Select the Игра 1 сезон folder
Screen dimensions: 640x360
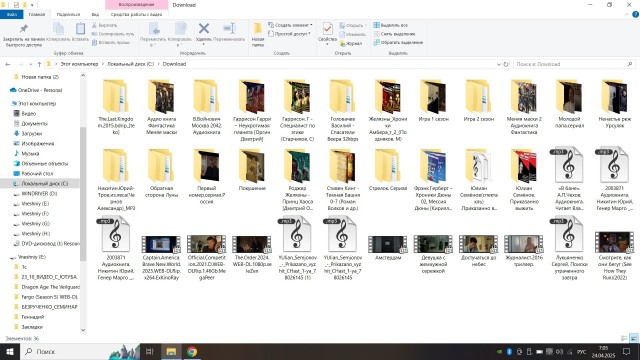tap(433, 101)
